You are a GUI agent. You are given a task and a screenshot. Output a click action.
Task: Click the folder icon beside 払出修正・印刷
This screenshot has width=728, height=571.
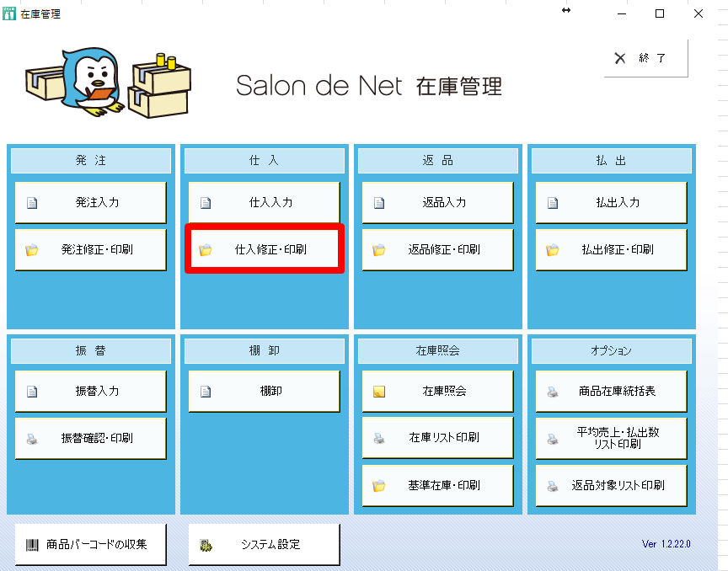553,250
